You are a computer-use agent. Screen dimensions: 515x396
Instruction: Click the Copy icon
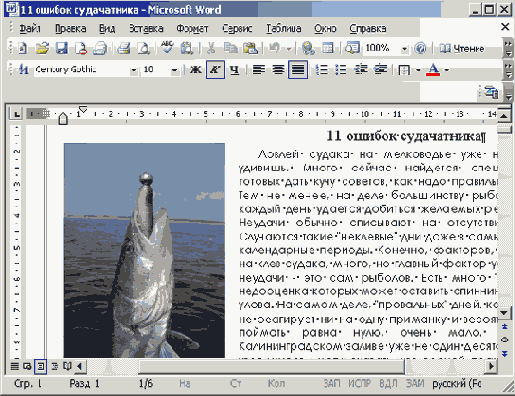coord(230,48)
